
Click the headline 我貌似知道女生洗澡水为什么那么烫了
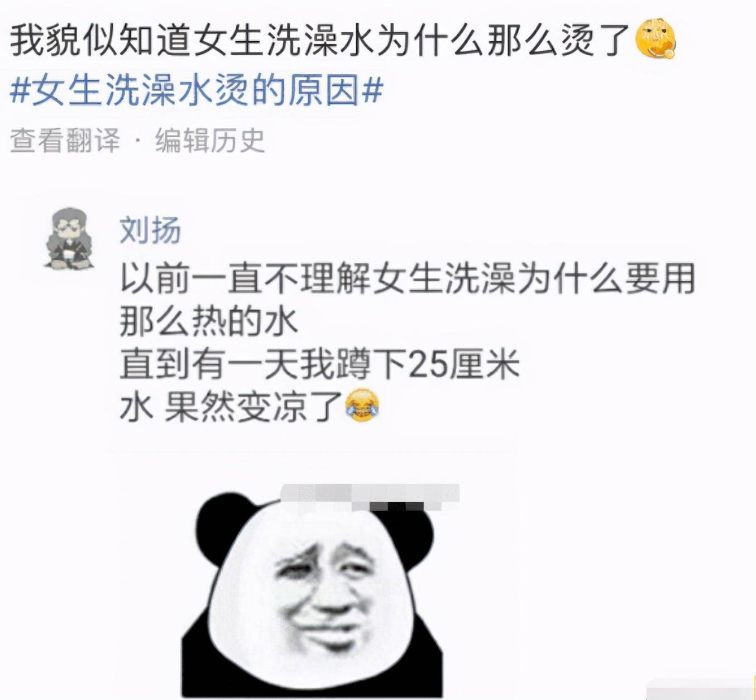pyautogui.click(x=320, y=39)
